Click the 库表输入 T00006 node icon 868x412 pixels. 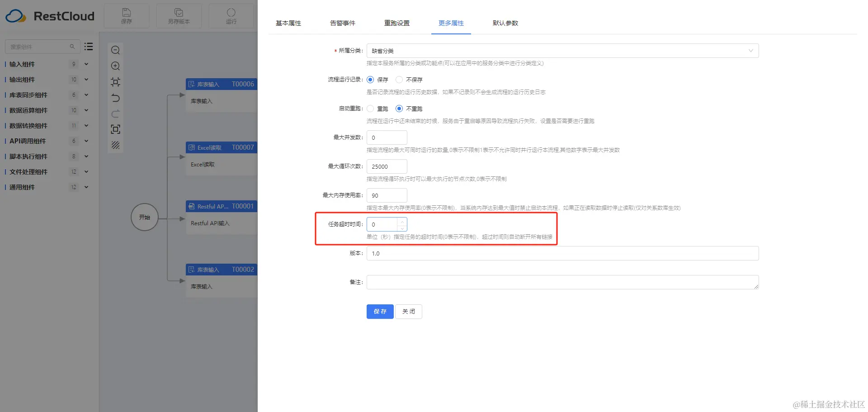(x=192, y=84)
